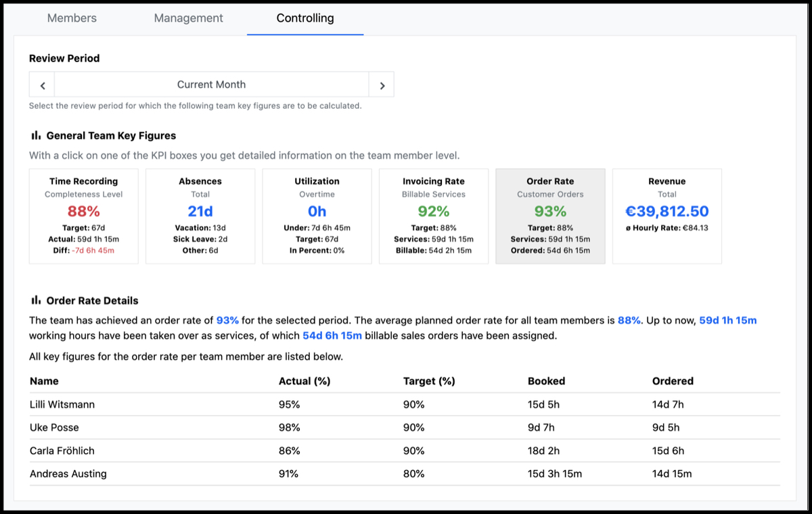Click Uke Posse's booked 9d 7h
The width and height of the screenshot is (812, 514).
pos(541,427)
